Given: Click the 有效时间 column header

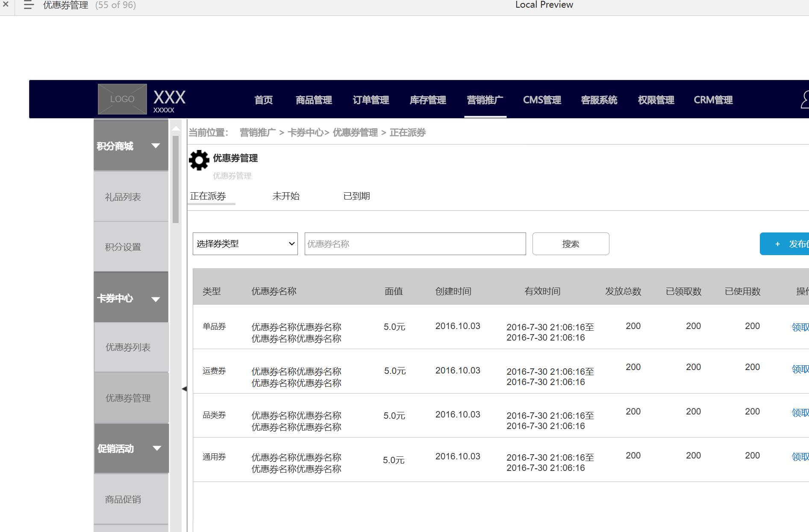Looking at the screenshot, I should [x=542, y=291].
